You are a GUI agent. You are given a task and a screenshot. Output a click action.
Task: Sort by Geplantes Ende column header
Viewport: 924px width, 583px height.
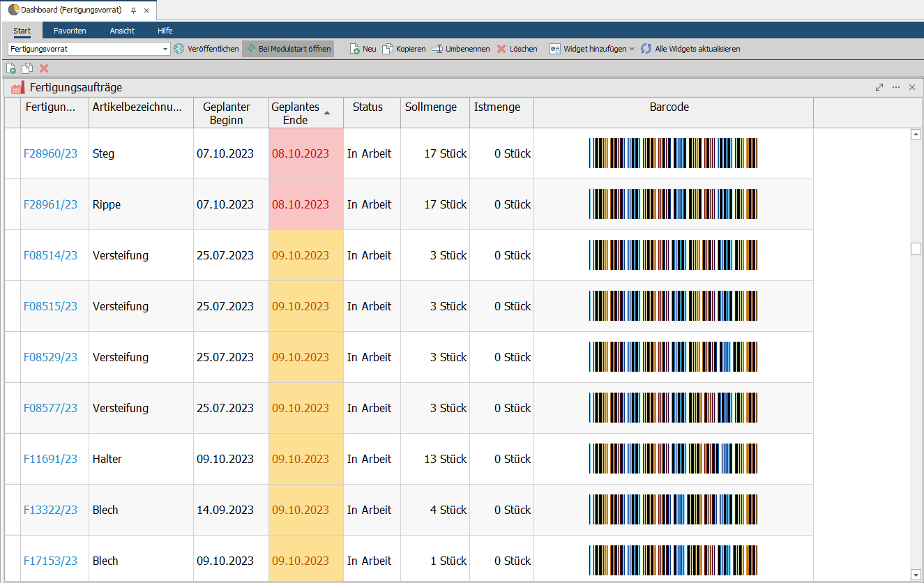click(296, 113)
